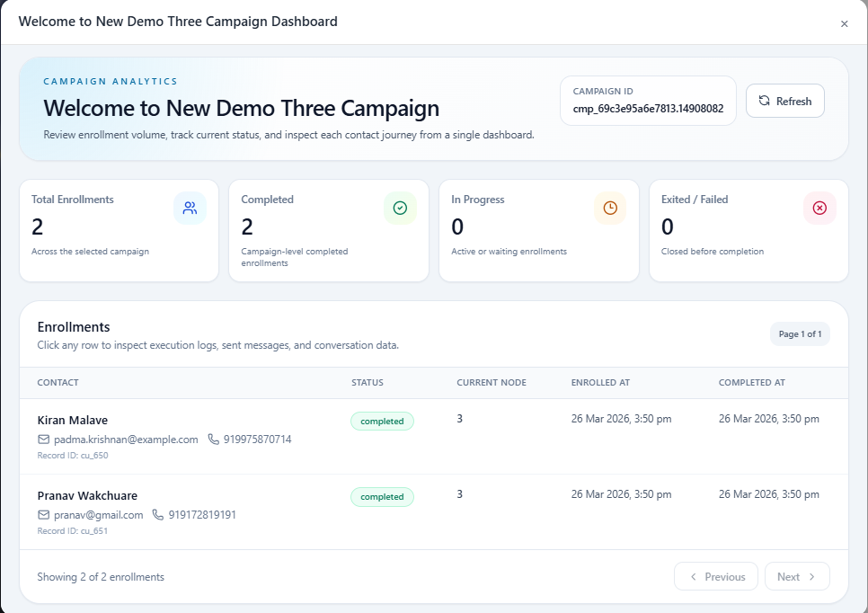Click the completed status badge for Kiran Malave
This screenshot has height=613, width=868.
point(382,422)
